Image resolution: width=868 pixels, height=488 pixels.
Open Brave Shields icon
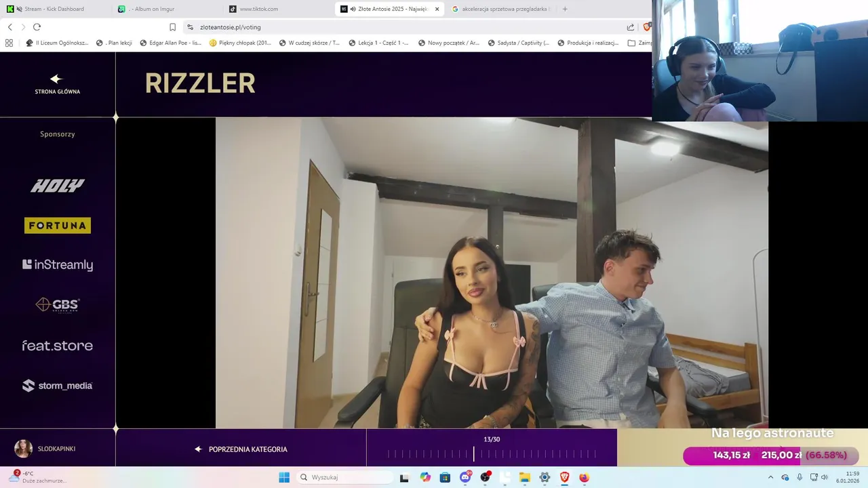(x=646, y=27)
